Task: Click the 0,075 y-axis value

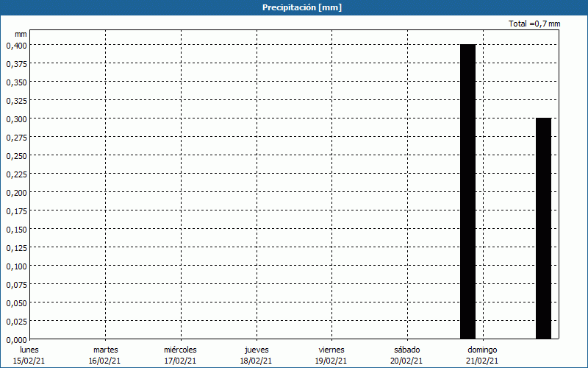Action: [x=16, y=285]
